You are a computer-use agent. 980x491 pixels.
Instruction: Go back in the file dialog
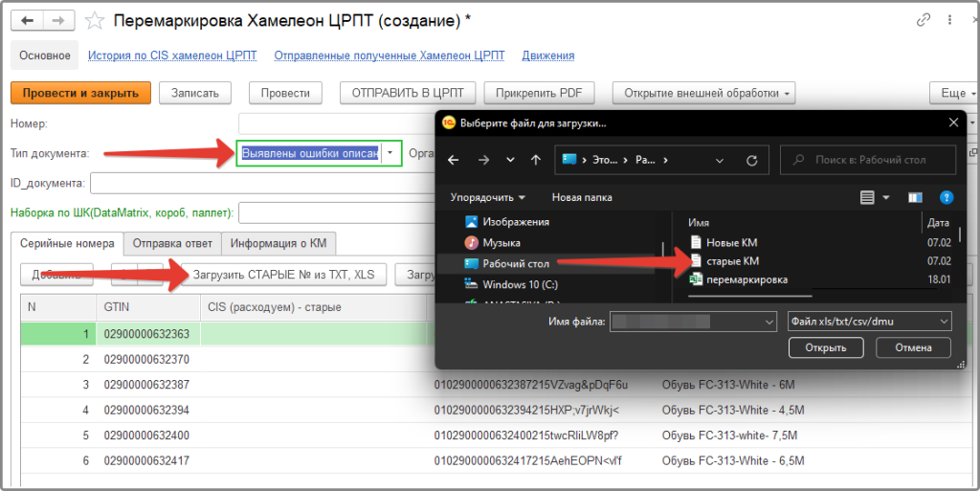[x=453, y=160]
